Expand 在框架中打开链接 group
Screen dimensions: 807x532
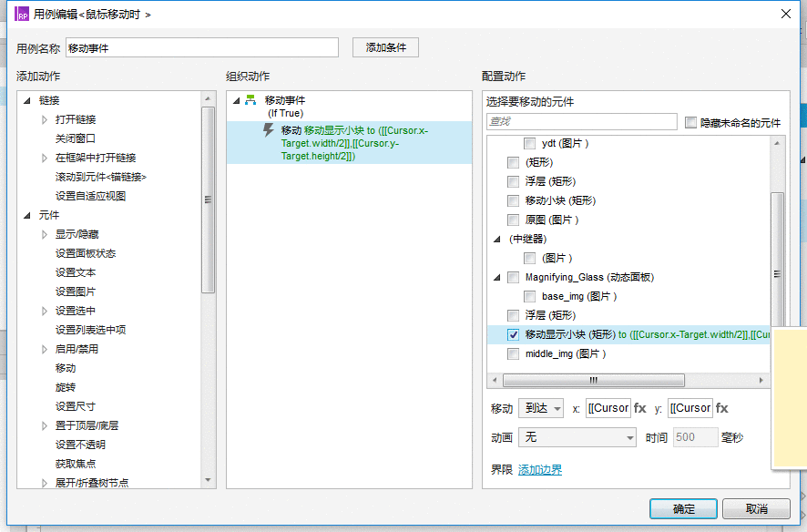point(45,158)
